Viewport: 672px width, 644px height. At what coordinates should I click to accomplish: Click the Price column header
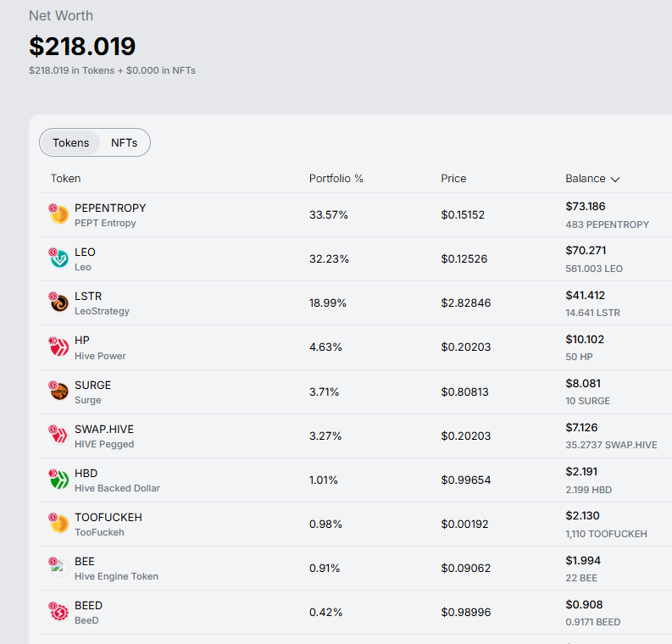coord(453,179)
